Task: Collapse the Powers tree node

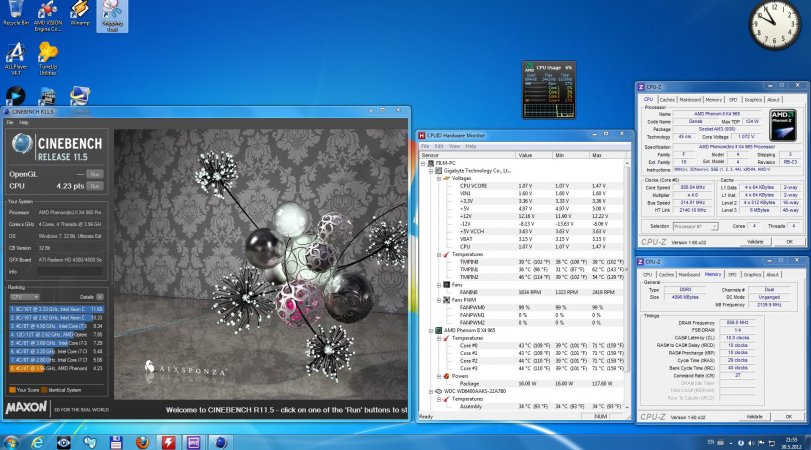Action: tap(439, 376)
